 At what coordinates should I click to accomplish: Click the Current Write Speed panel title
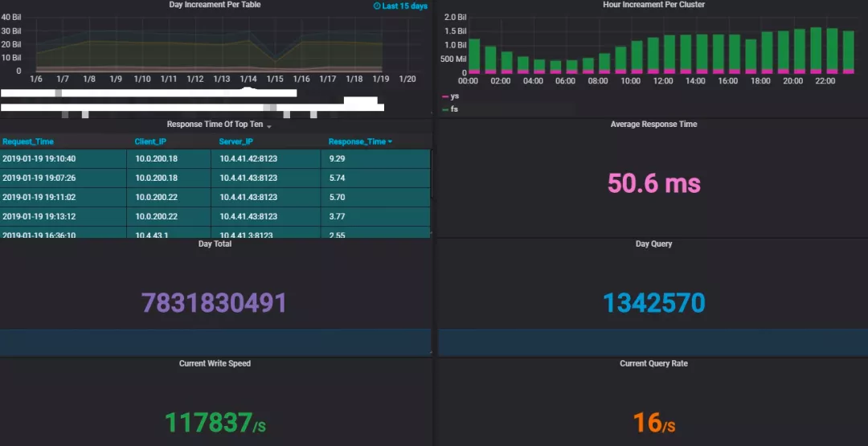(x=215, y=363)
